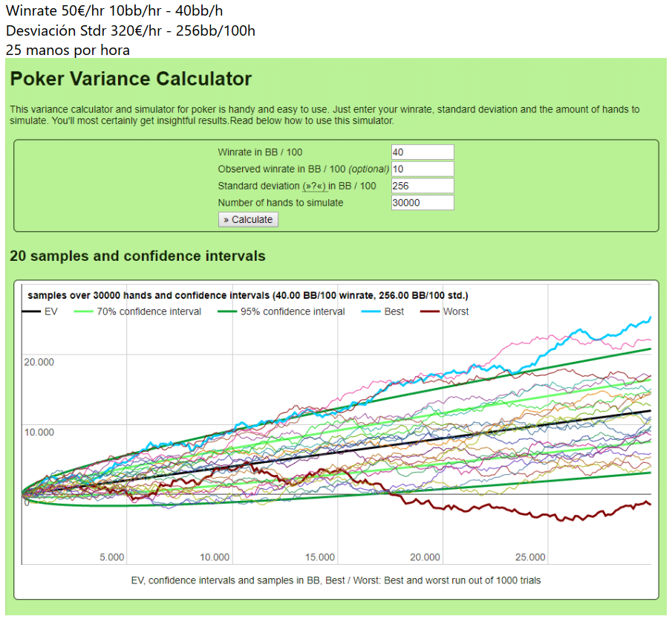Click the blue Best legend entry
The image size is (672, 622).
(x=394, y=312)
